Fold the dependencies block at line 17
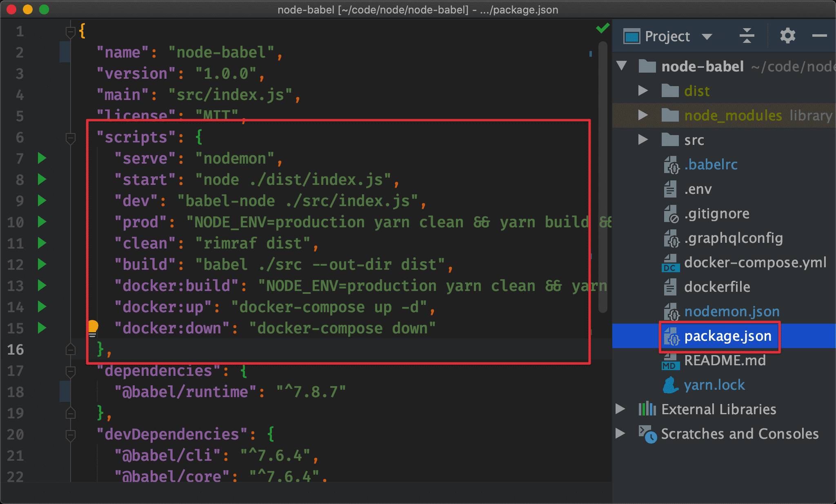 [x=70, y=371]
